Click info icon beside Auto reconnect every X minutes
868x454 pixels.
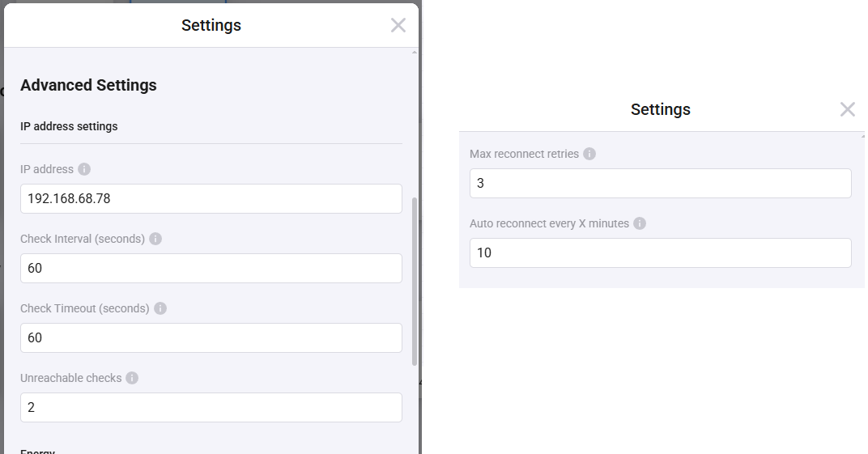pyautogui.click(x=640, y=223)
